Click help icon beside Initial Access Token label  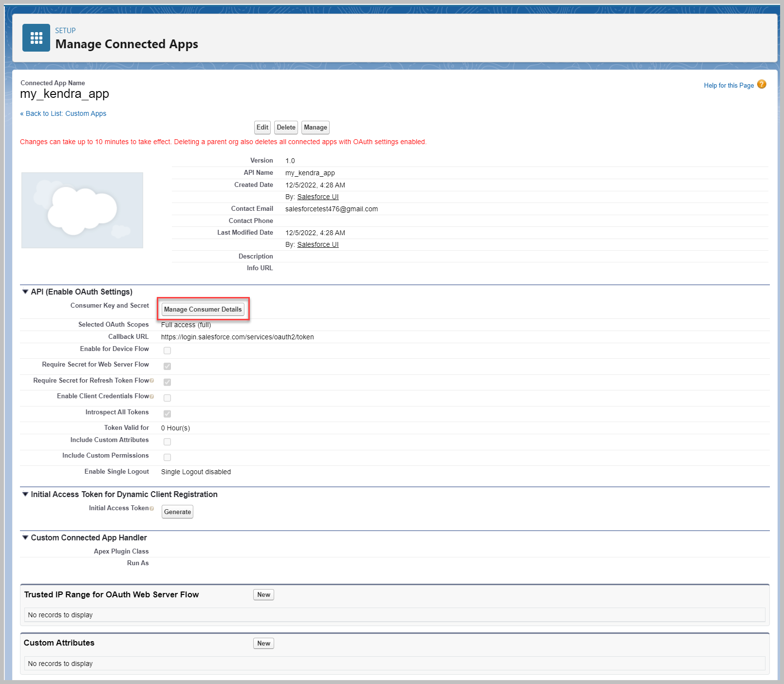[x=152, y=508]
